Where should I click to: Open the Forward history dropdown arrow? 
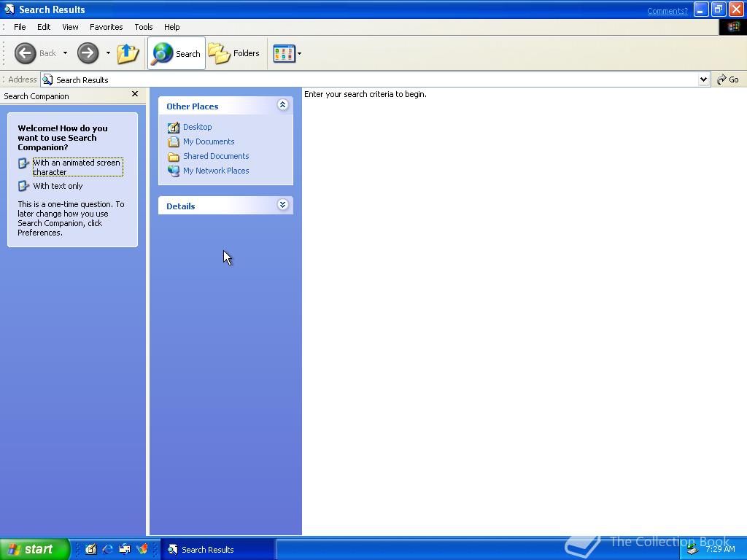tap(108, 53)
